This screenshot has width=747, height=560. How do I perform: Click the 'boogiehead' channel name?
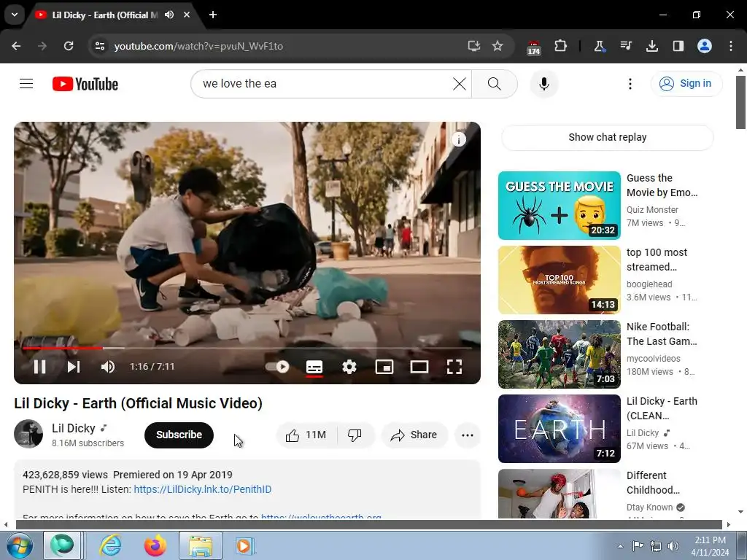tap(649, 284)
